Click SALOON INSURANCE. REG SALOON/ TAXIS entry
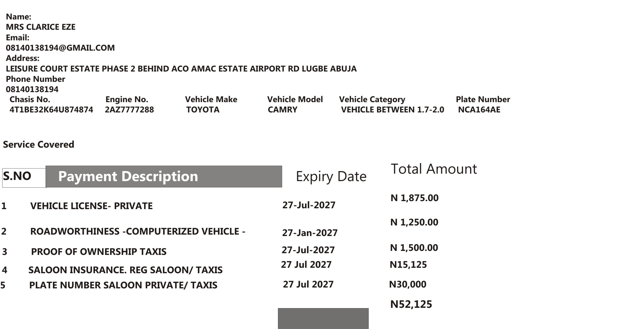644x329 pixels. pos(126,270)
